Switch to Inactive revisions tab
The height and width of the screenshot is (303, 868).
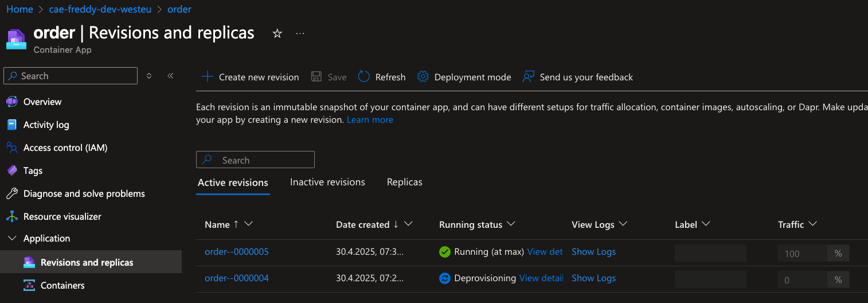[327, 182]
